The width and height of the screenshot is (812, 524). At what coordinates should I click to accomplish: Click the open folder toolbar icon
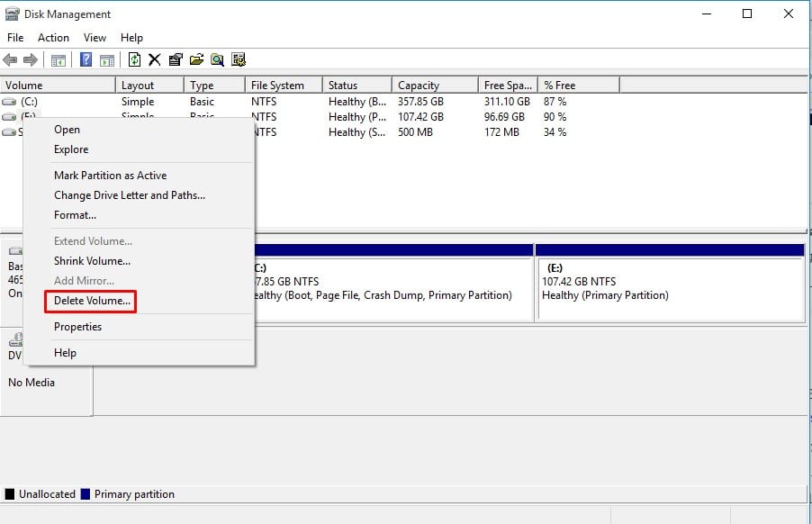coord(196,60)
